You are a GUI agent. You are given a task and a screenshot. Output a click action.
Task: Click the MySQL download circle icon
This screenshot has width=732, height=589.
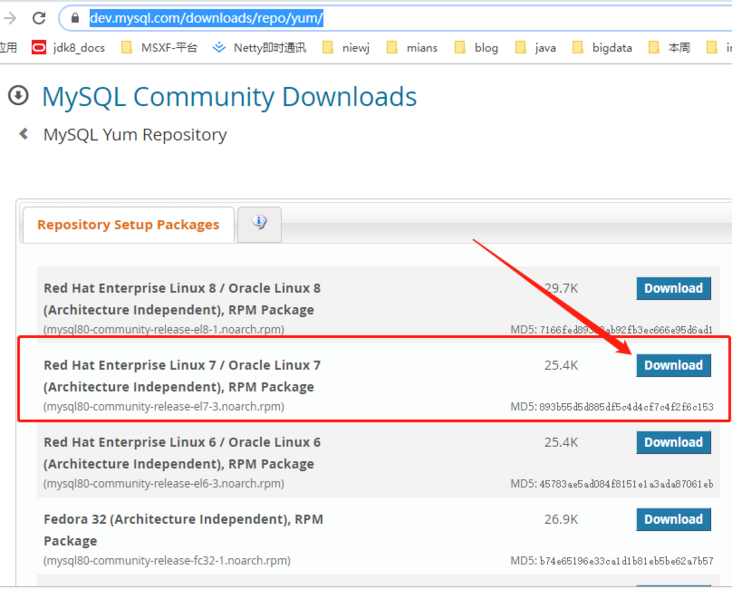(x=18, y=95)
